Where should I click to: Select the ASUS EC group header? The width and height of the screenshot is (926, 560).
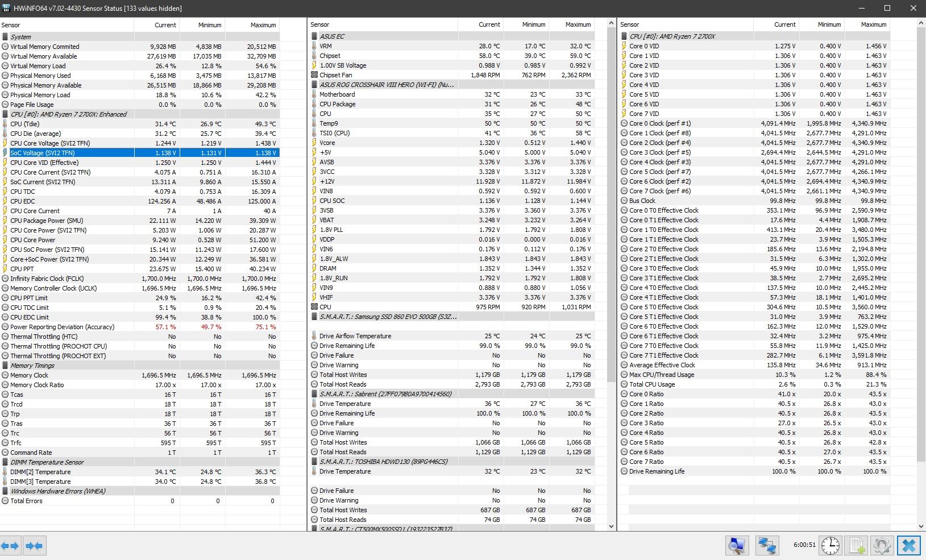(452, 36)
